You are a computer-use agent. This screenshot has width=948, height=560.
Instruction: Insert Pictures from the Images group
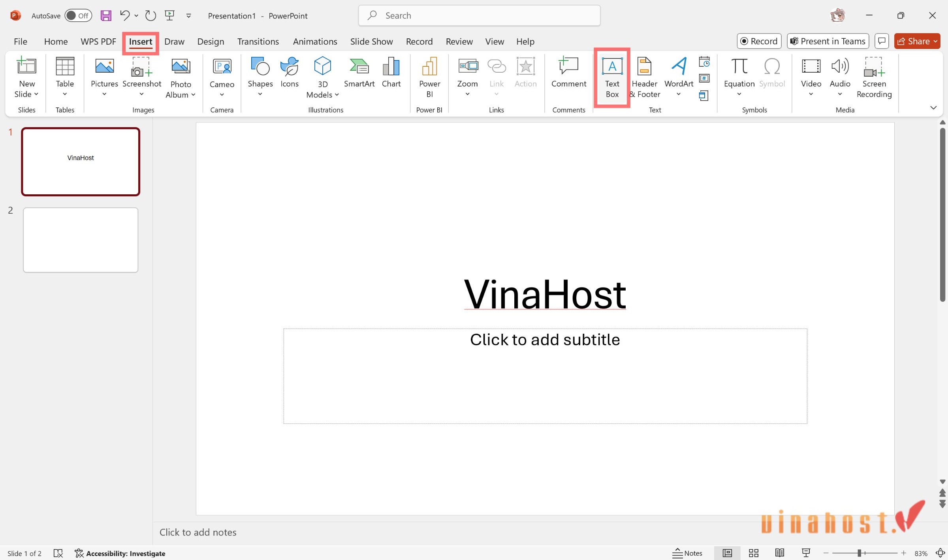104,77
